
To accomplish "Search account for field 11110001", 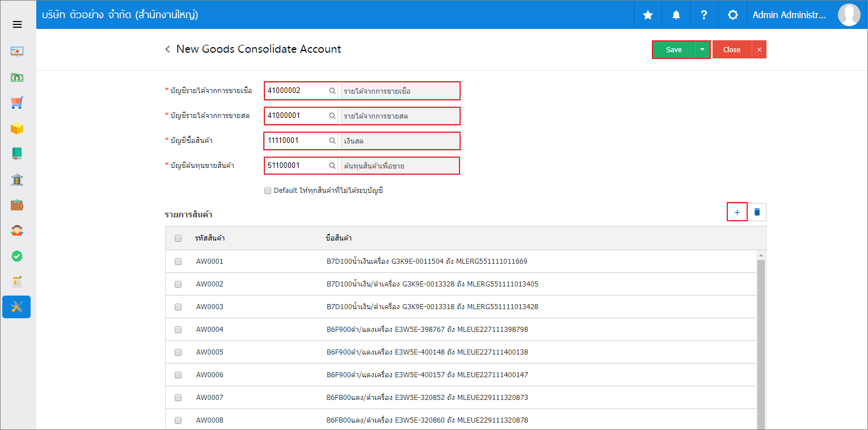I will click(x=332, y=141).
